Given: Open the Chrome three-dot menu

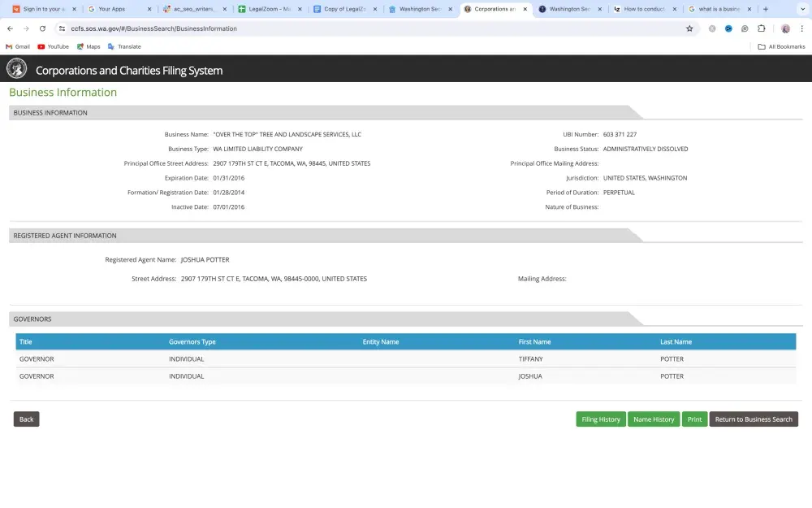Looking at the screenshot, I should tap(802, 28).
